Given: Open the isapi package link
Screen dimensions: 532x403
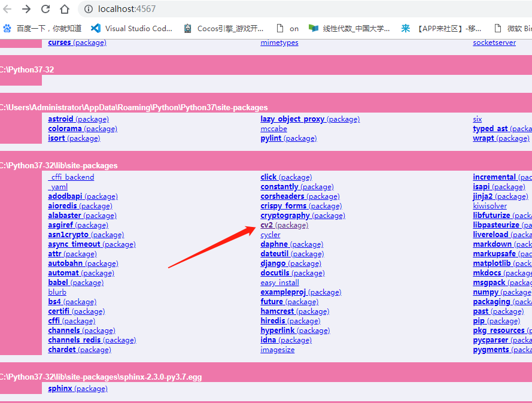Looking at the screenshot, I should click(498, 187).
